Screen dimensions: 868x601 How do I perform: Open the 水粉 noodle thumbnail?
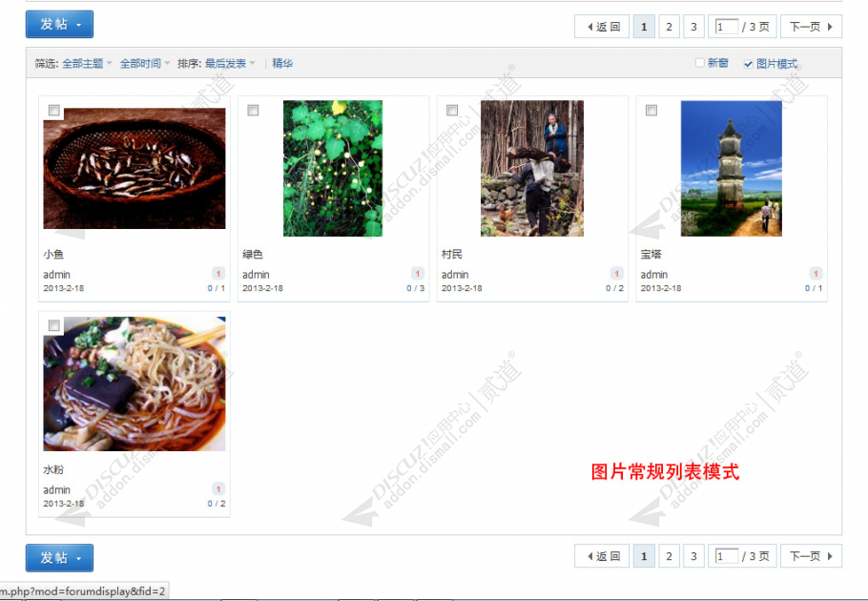coord(134,383)
